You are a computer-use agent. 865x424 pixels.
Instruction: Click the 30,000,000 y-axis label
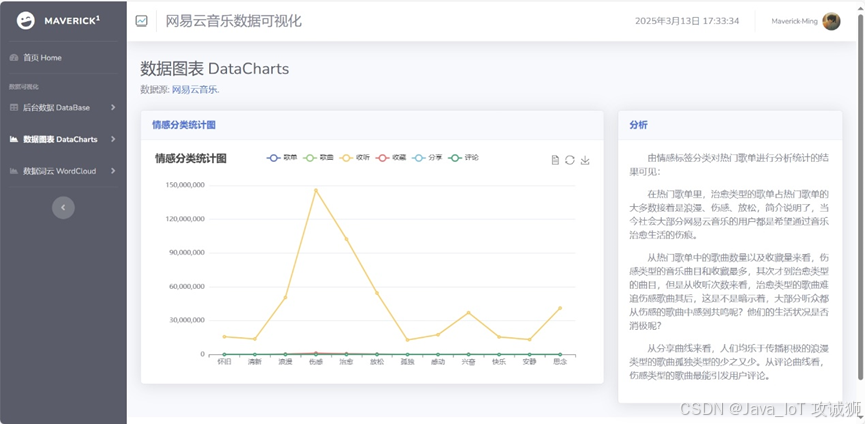tap(186, 320)
